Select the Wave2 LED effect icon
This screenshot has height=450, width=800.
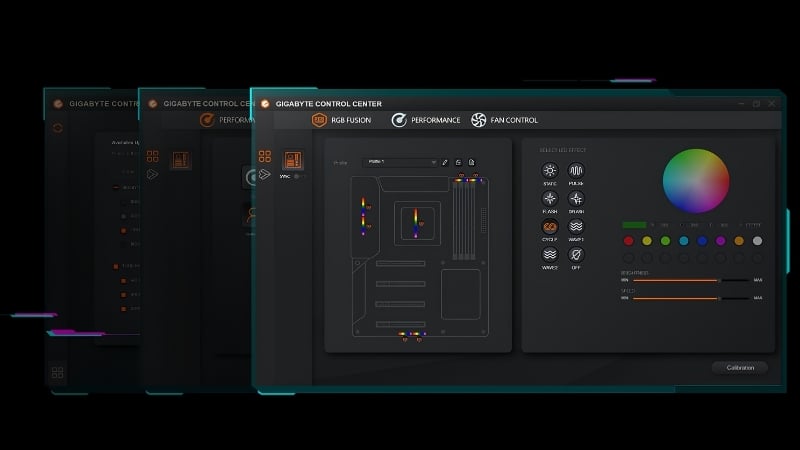(549, 254)
